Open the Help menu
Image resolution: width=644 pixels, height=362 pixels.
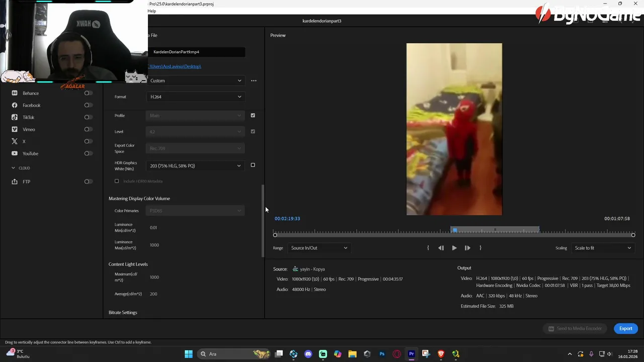coord(151,11)
